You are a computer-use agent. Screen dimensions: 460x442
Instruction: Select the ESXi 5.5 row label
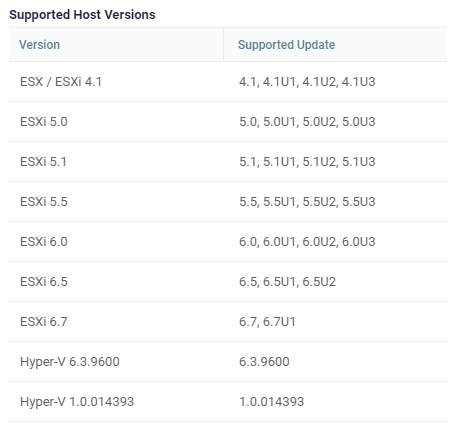pos(44,202)
